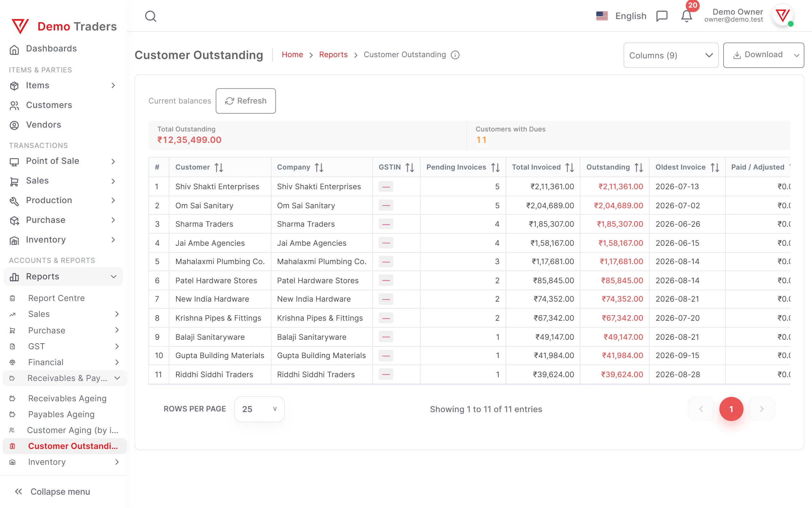Go to Reports breadcrumb link
Screen dimensions: 812x508
tap(333, 55)
